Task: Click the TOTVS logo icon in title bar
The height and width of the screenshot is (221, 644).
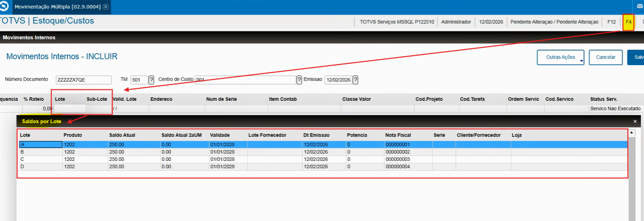Action: [x=5, y=7]
